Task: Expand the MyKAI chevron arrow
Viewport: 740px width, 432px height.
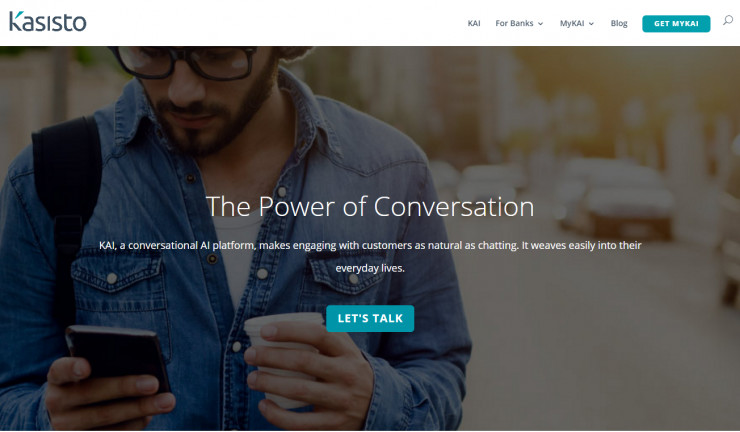Action: pos(591,24)
